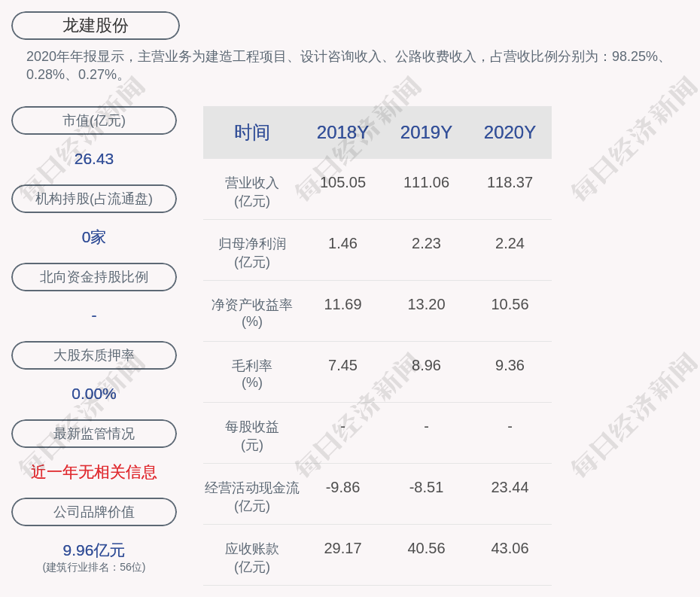Click the 净资产收益率(%) row label
The image size is (700, 597).
252,313
